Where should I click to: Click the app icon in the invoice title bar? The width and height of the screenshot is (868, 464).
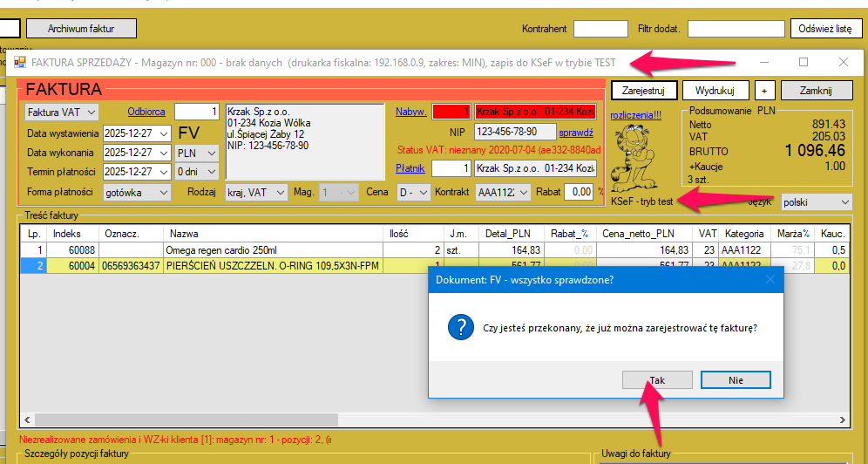tap(19, 63)
